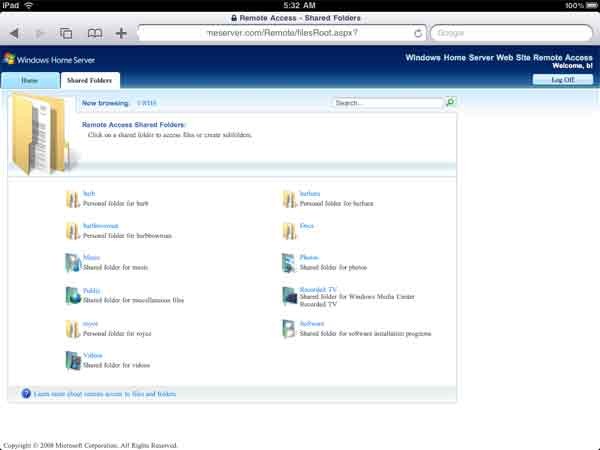Open the Videos folder link
The width and height of the screenshot is (600, 450).
coord(93,355)
